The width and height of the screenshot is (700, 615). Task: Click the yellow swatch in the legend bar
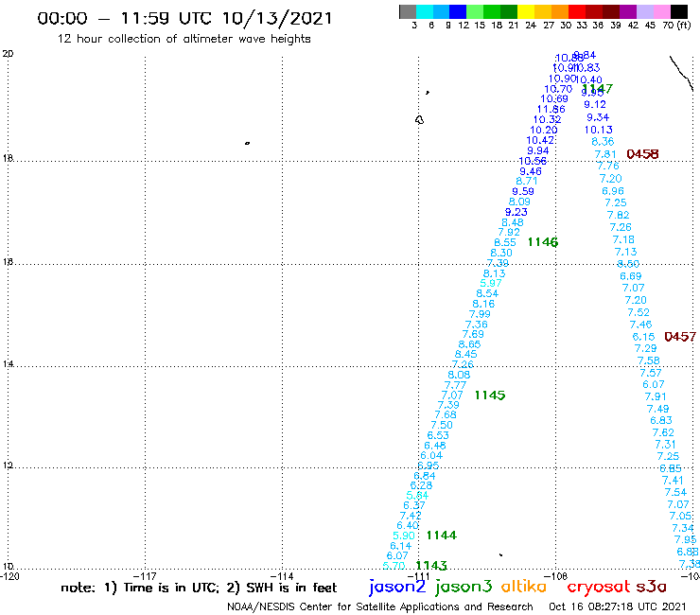525,11
